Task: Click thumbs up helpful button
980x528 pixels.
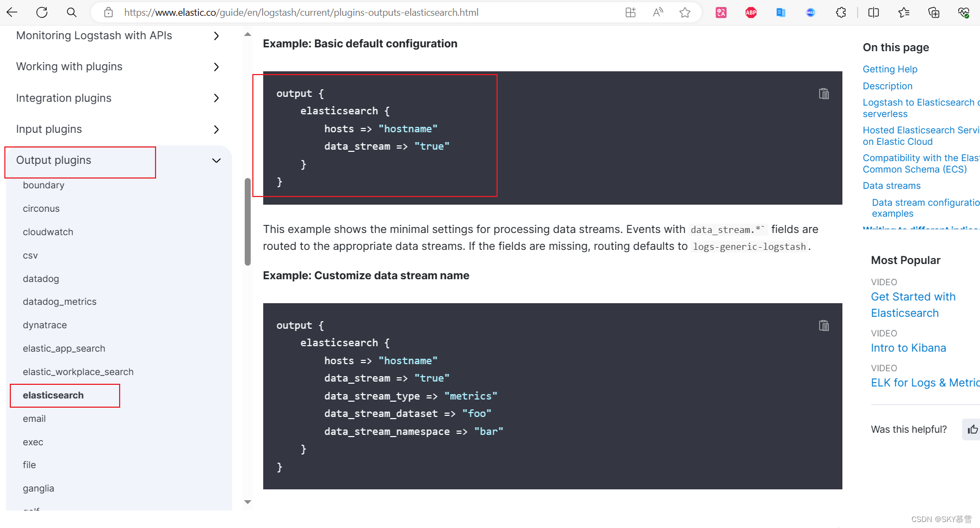Action: pos(972,429)
